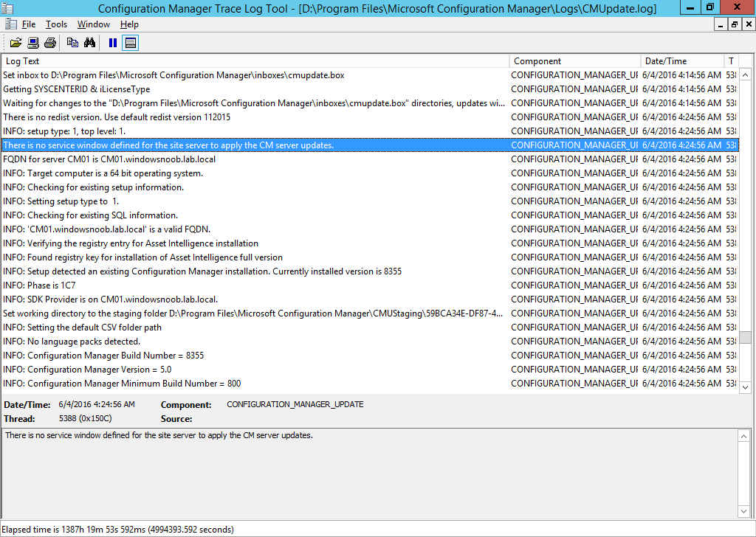Click Date/Time cell of 'No language packs detected' row
The height and width of the screenshot is (537, 756).
[x=681, y=341]
